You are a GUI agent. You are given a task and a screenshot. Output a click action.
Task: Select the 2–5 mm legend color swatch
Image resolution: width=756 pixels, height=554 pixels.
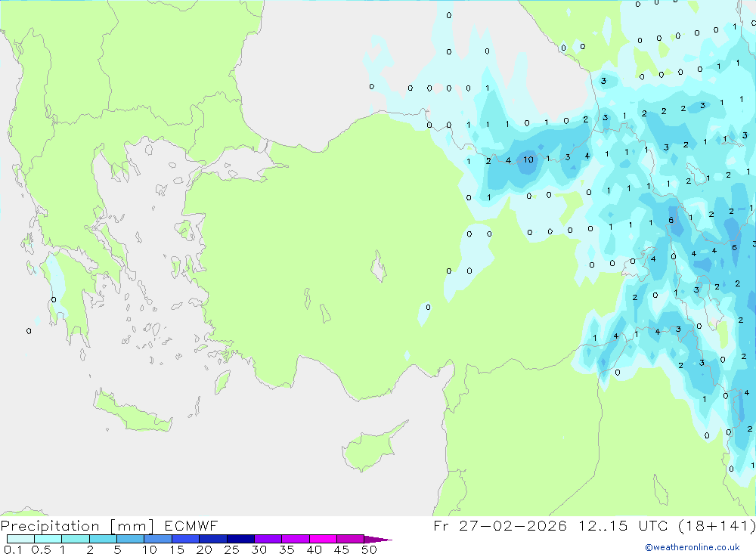point(103,539)
